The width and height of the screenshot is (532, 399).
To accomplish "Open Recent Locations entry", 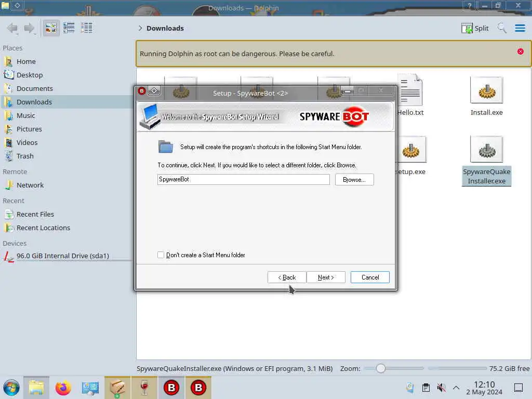I will (x=43, y=228).
